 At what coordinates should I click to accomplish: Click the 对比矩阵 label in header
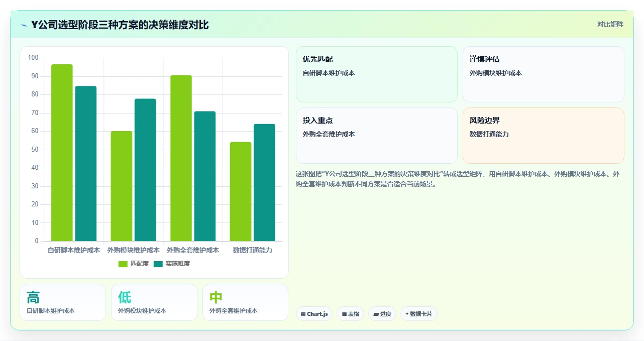pos(610,24)
